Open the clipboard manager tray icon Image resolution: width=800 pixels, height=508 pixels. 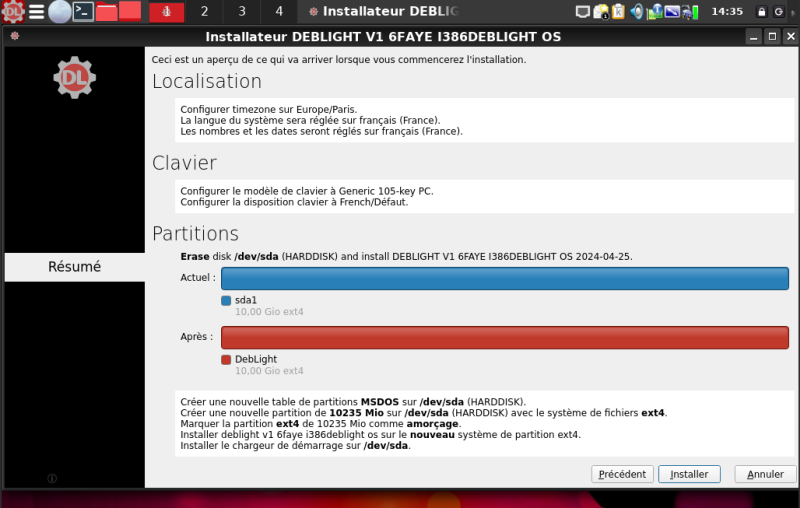(619, 12)
